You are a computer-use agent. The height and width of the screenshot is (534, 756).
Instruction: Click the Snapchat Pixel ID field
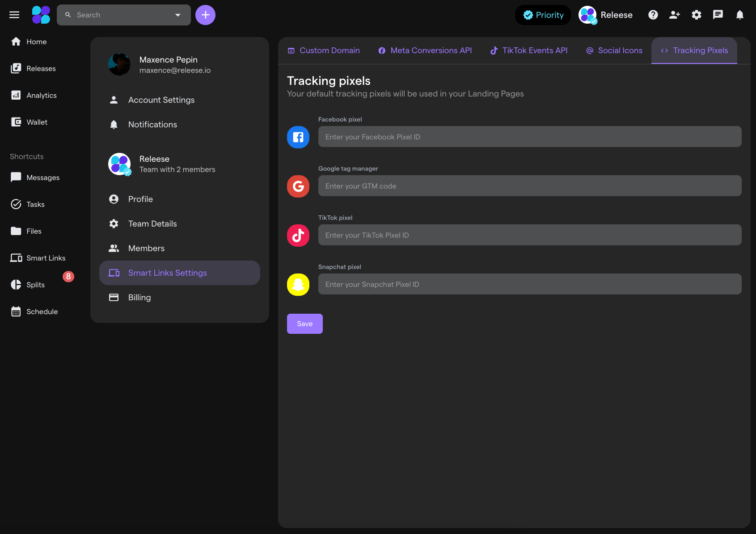[x=530, y=284]
